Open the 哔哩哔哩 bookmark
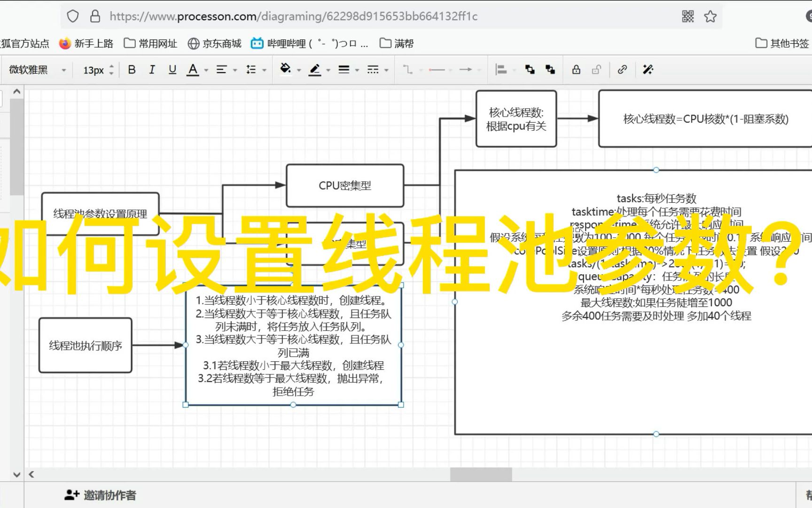Viewport: 812px width, 508px height. pyautogui.click(x=309, y=43)
